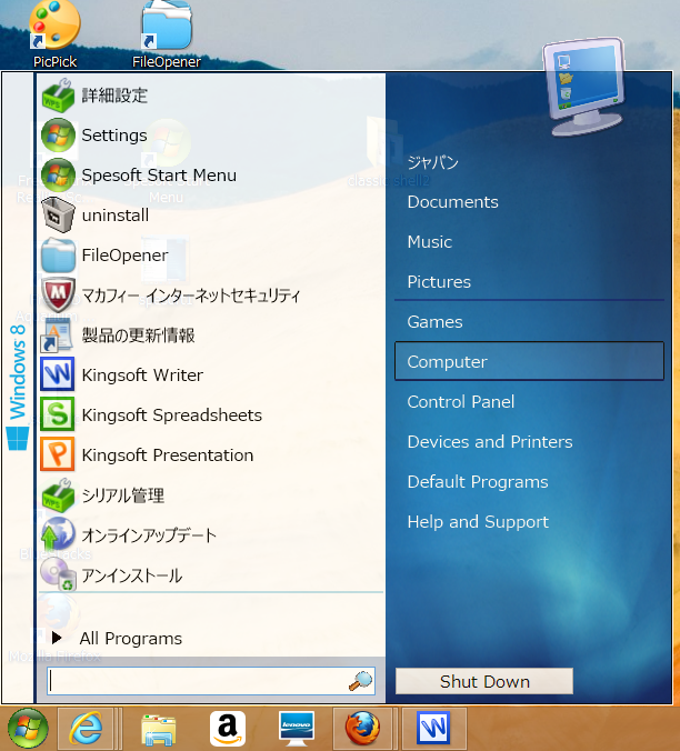This screenshot has height=751, width=680.
Task: Open Devices and Printers
Action: 490,442
